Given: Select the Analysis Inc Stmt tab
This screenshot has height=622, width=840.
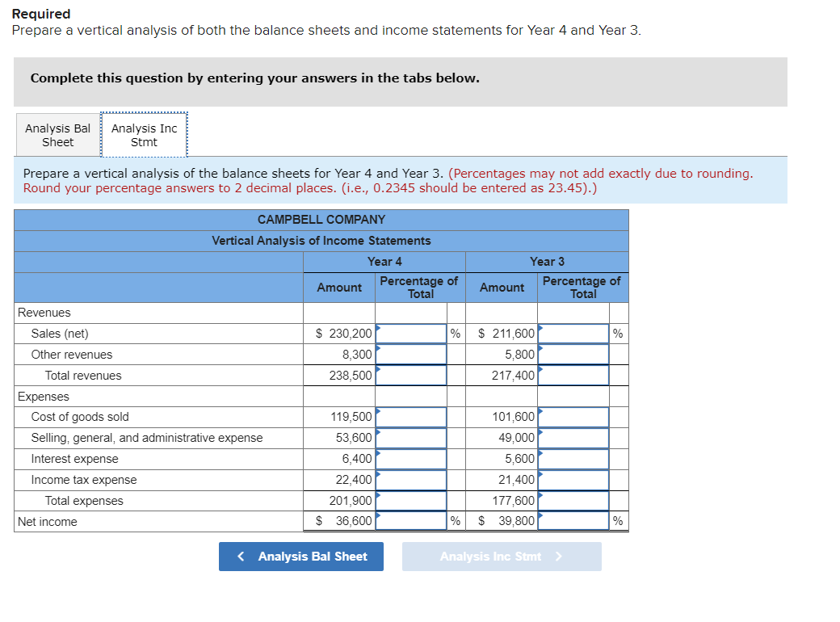Looking at the screenshot, I should pyautogui.click(x=144, y=133).
